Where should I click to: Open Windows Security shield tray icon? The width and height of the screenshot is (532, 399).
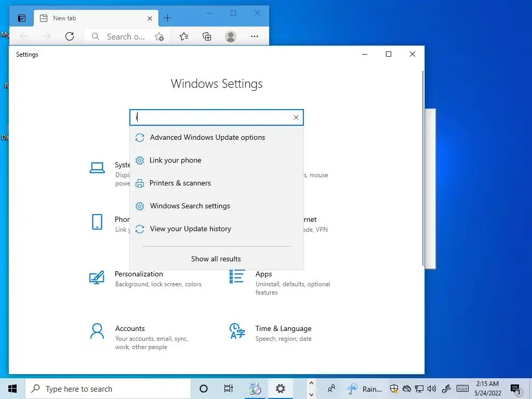(394, 389)
